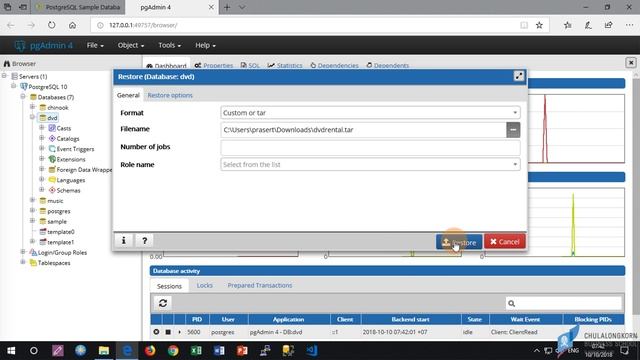Open browser reading view icon

click(524, 25)
